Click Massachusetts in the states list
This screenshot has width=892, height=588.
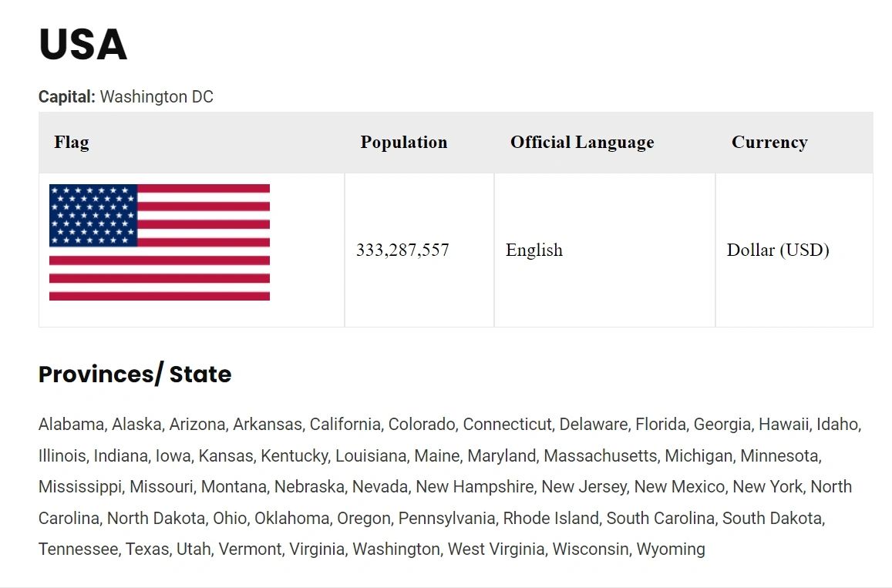(601, 455)
